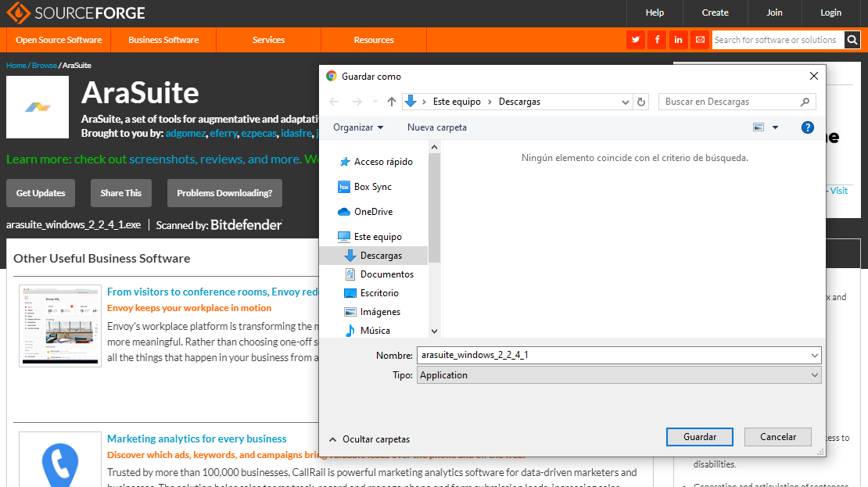Click the Cancelar button
This screenshot has height=487, width=868.
click(778, 437)
